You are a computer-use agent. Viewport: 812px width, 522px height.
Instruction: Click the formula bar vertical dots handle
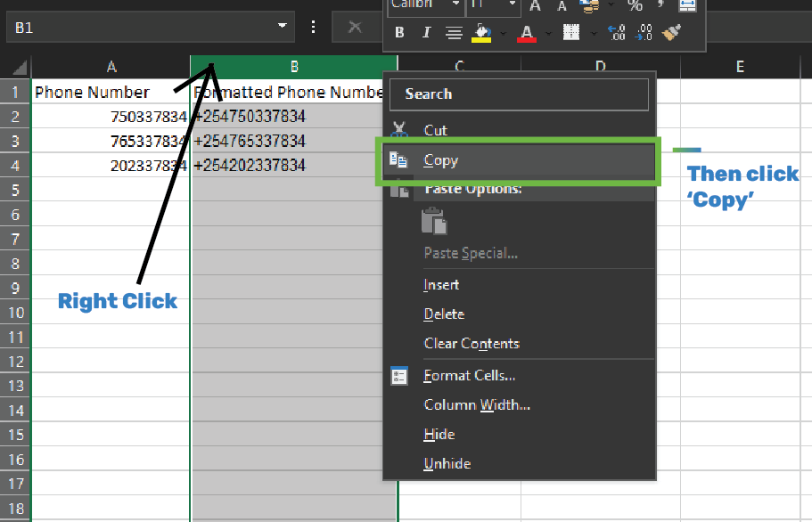tap(314, 27)
